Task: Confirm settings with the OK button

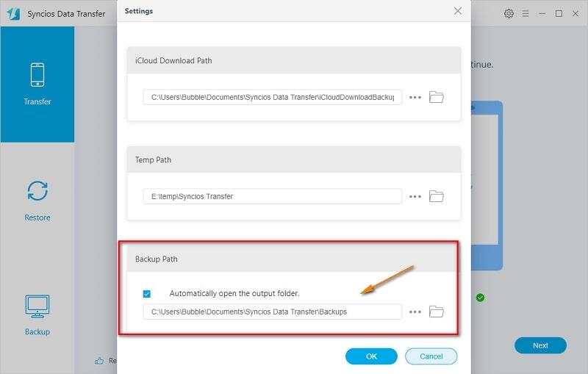Action: point(371,356)
